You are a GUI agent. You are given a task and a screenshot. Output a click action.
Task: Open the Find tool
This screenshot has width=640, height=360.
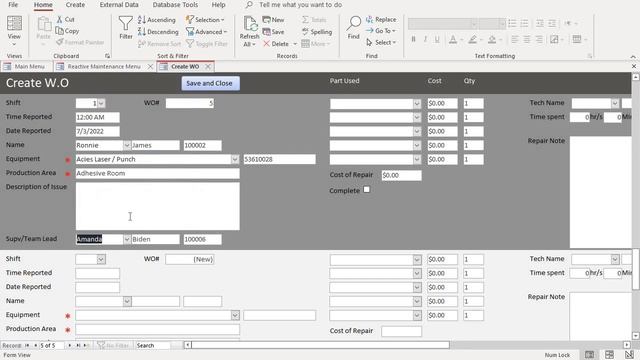353,28
